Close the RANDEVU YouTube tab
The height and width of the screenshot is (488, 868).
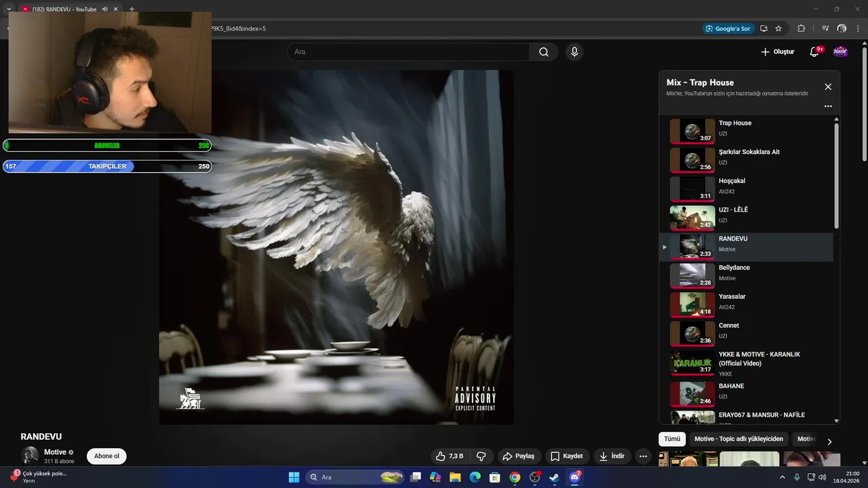116,9
